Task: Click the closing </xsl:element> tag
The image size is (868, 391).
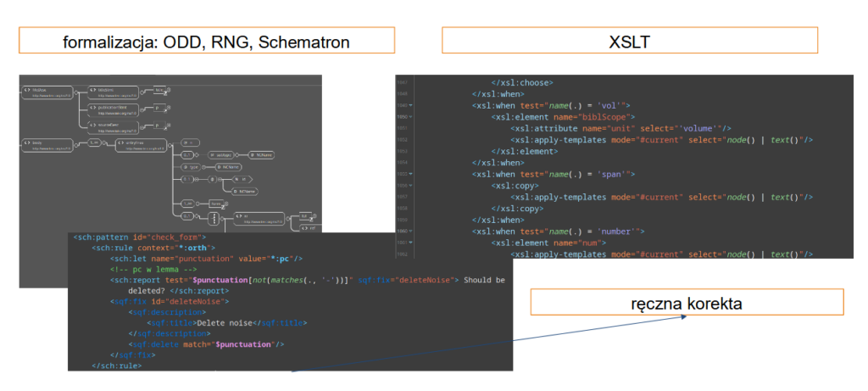Action: coord(524,151)
